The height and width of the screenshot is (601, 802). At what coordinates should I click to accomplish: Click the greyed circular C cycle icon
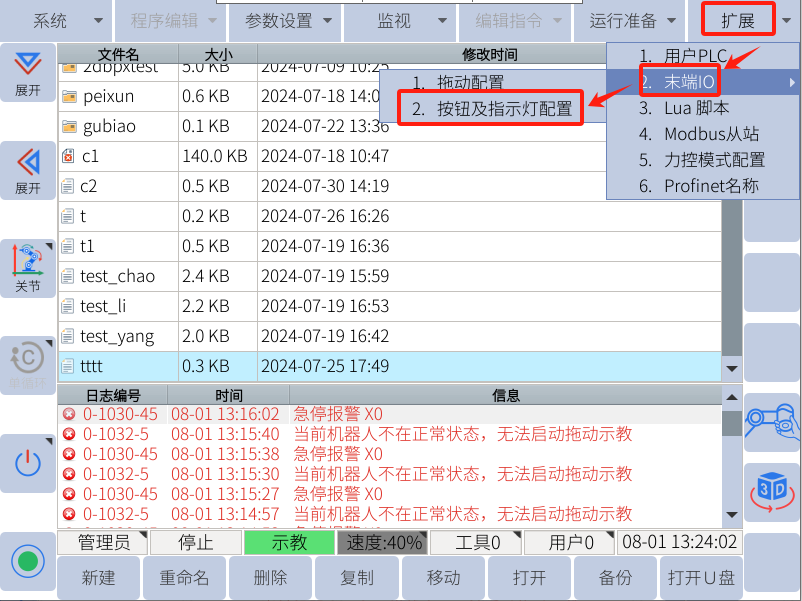point(27,364)
